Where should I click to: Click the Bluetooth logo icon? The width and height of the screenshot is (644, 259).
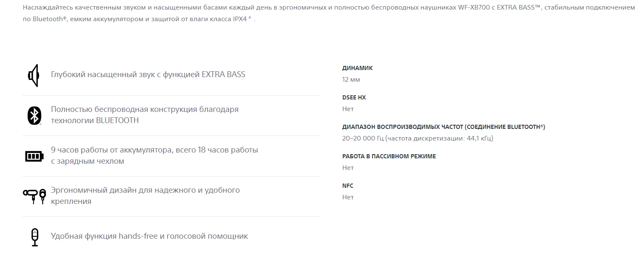click(34, 115)
